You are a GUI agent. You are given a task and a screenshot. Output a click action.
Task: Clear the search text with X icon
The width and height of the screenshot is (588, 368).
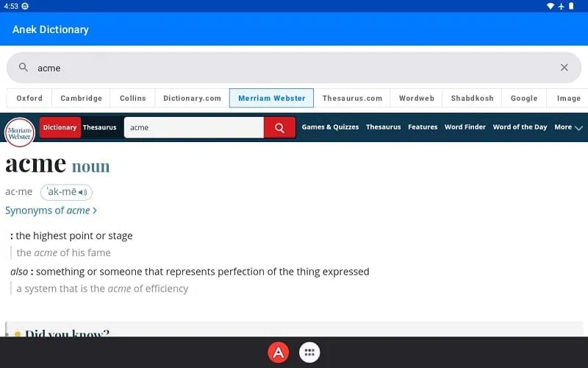pyautogui.click(x=564, y=67)
